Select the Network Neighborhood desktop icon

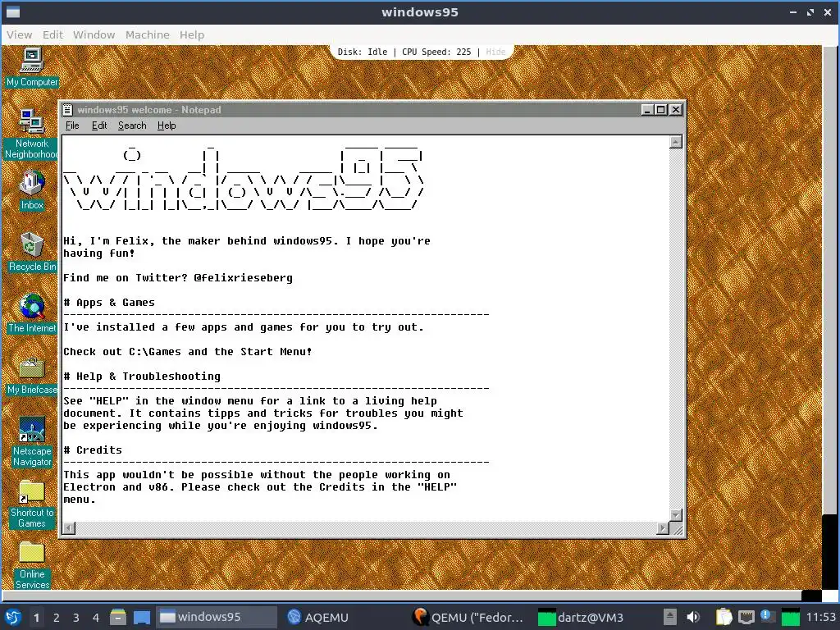pos(32,134)
